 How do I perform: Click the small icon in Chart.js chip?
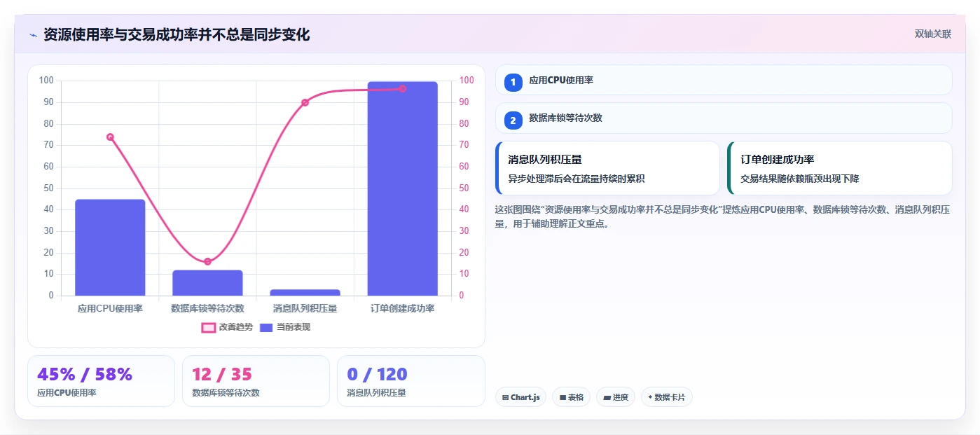(x=505, y=398)
